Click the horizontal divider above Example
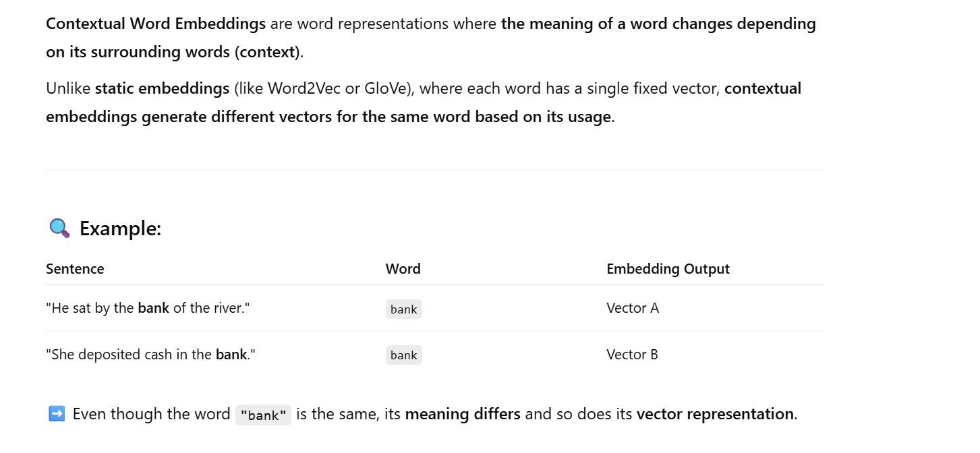The image size is (980, 453). [434, 171]
